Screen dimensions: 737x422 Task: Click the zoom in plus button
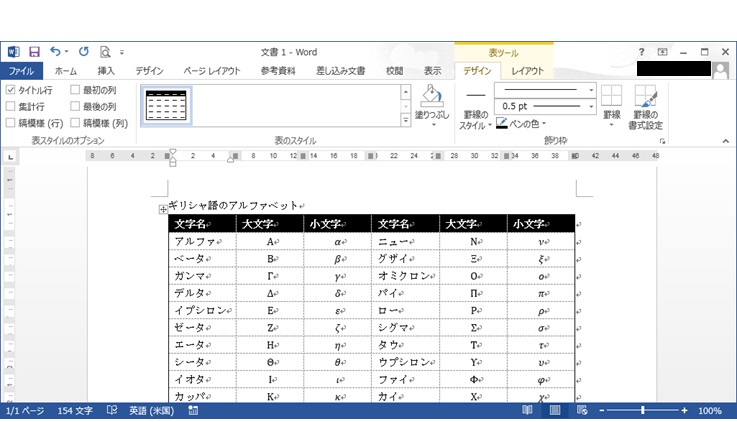click(684, 411)
